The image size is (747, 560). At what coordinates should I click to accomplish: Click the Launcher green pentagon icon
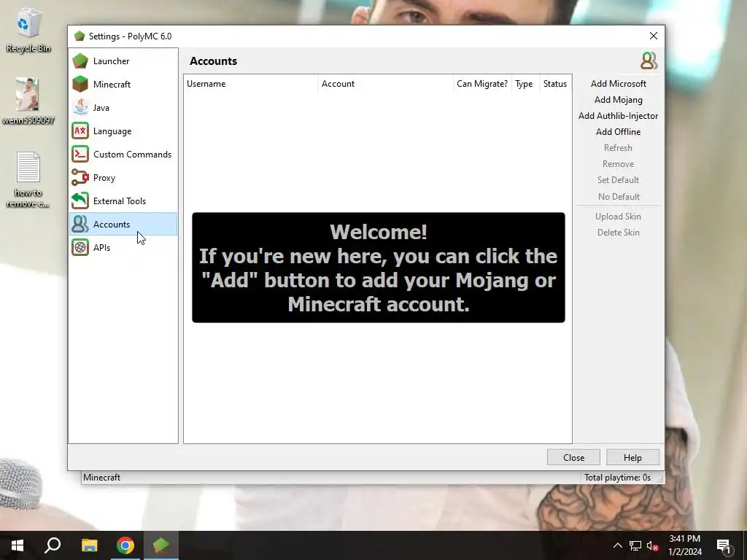(80, 61)
